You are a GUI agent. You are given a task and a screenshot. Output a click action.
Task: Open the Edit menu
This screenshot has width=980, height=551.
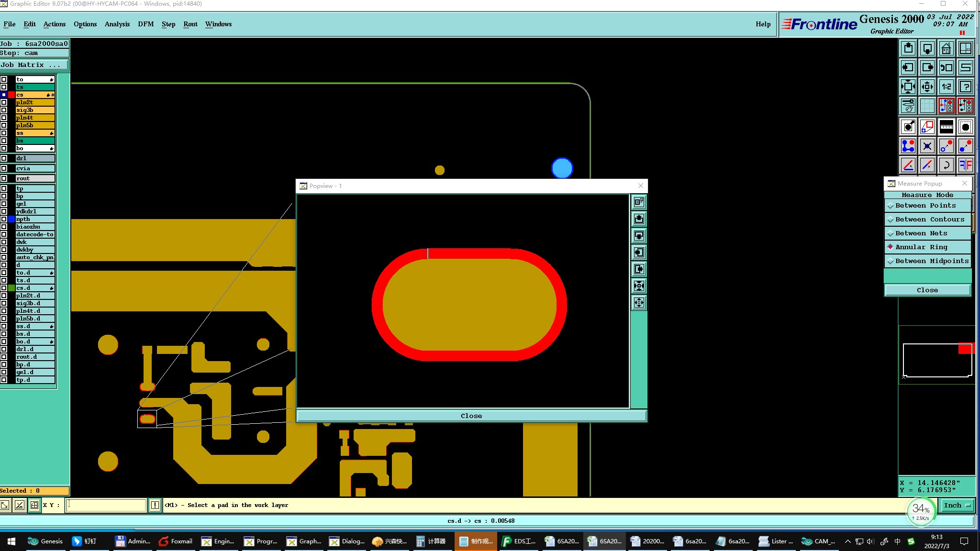[30, 24]
